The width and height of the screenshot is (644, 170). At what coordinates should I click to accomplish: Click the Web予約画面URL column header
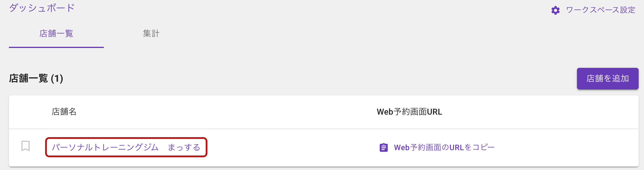(x=410, y=112)
